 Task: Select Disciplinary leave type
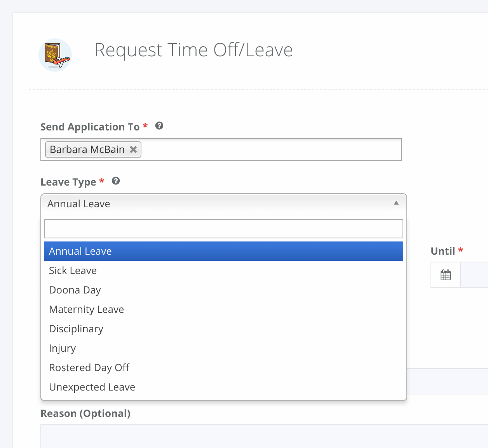pos(224,329)
